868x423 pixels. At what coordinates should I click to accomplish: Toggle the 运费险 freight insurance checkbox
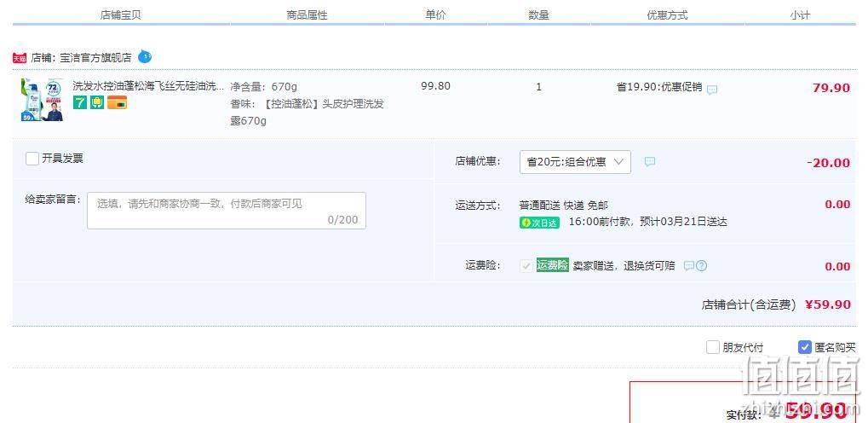click(x=526, y=265)
